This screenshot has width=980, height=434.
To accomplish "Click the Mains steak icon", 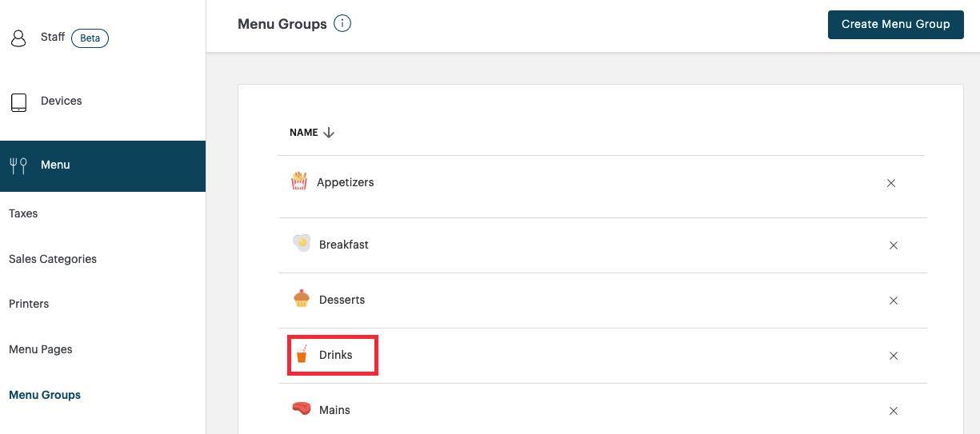I will click(x=302, y=409).
